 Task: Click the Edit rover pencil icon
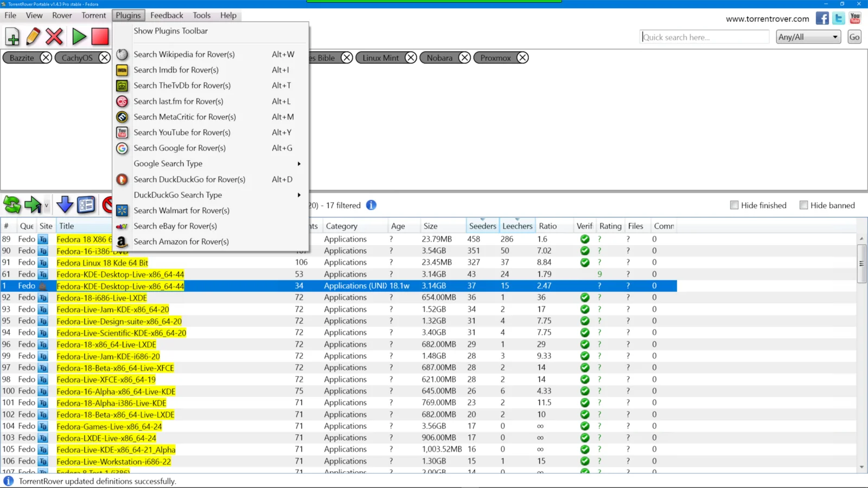coord(33,37)
